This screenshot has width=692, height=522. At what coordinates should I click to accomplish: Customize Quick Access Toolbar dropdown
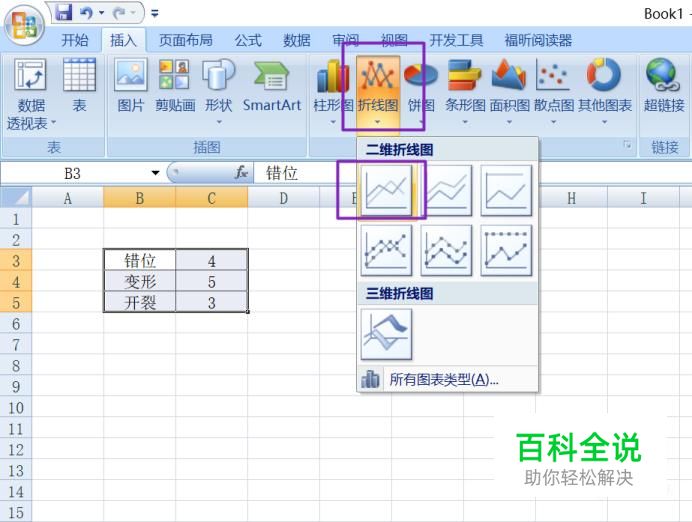155,13
